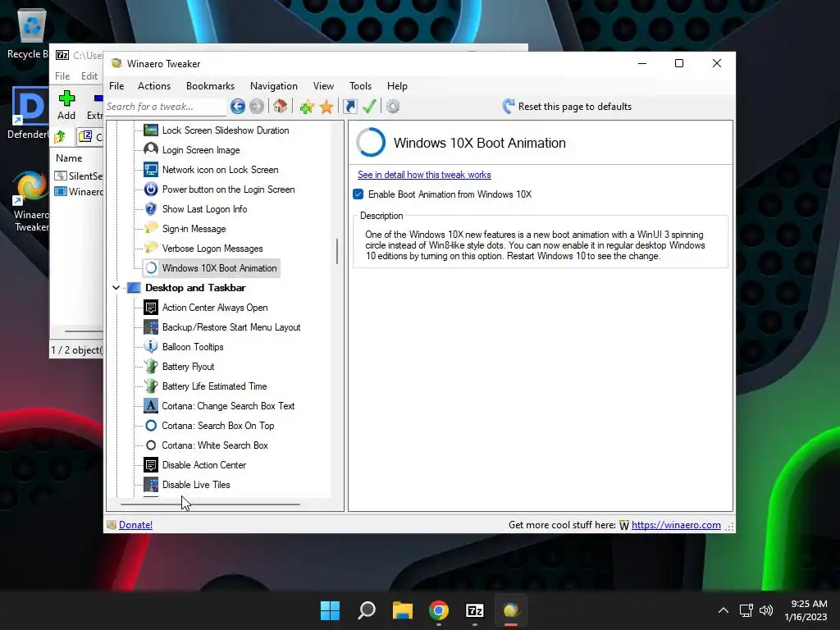Select Balloon Tooltips icon
840x630 pixels.
click(x=151, y=347)
